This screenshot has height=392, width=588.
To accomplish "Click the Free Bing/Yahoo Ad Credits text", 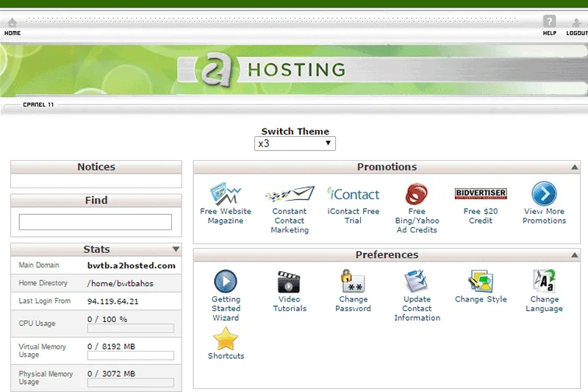I will tap(417, 221).
